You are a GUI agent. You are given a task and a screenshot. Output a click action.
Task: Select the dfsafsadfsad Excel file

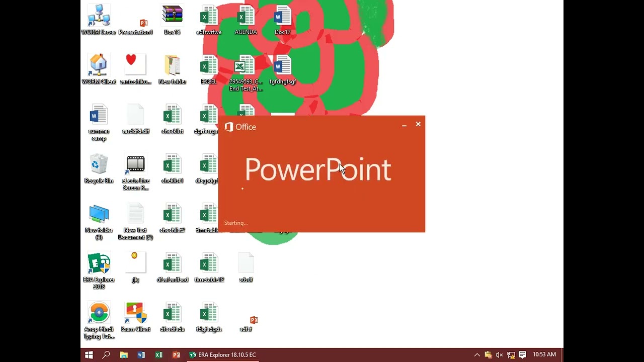pyautogui.click(x=172, y=268)
